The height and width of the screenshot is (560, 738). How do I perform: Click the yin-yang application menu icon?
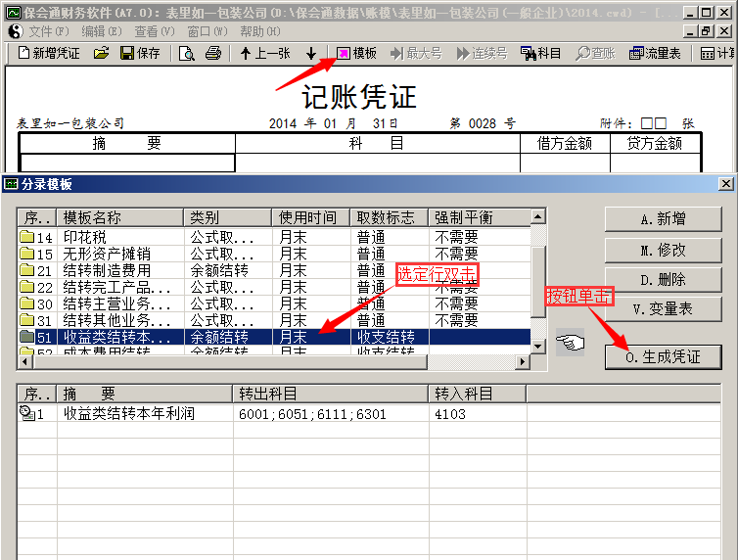[x=16, y=31]
